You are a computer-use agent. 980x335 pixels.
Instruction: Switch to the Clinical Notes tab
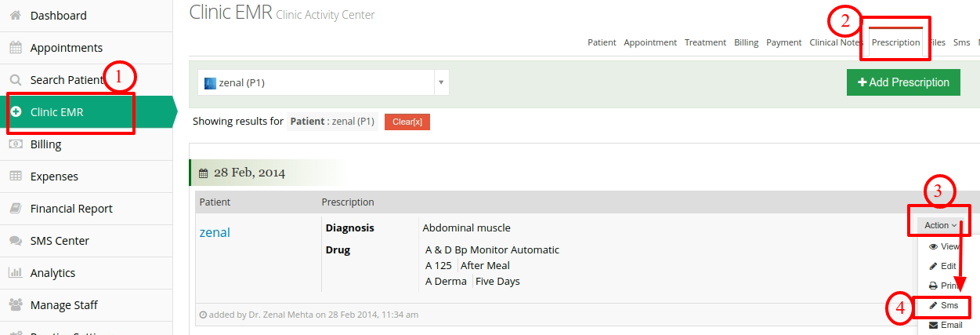click(x=836, y=42)
